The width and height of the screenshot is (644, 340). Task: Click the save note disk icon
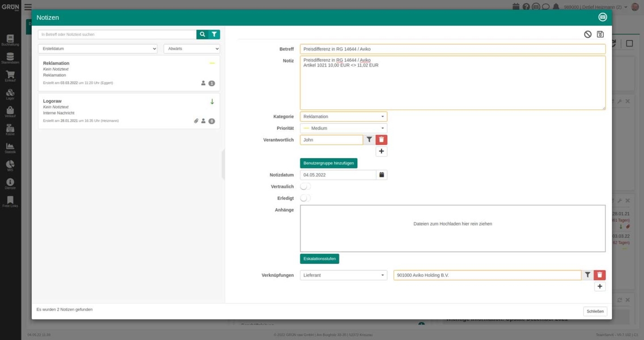(600, 34)
